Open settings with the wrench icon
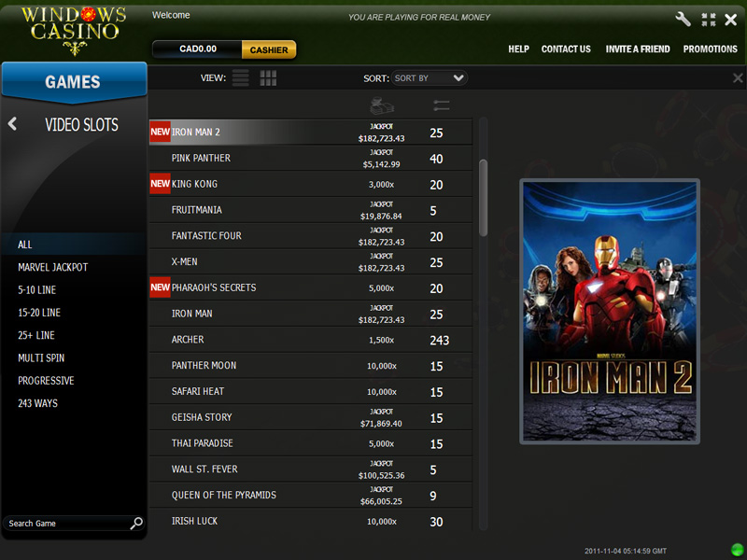This screenshot has height=560, width=747. click(x=683, y=20)
